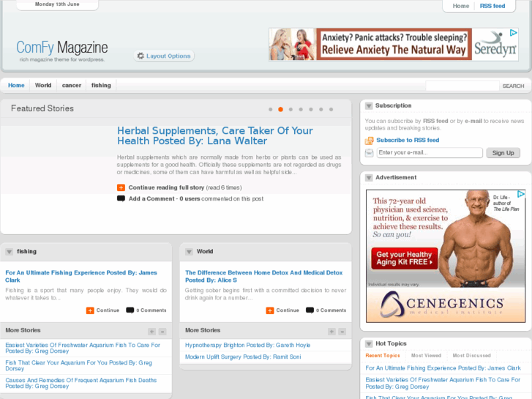532x399 pixels.
Task: Open top-right RSS feed link
Action: (x=492, y=6)
